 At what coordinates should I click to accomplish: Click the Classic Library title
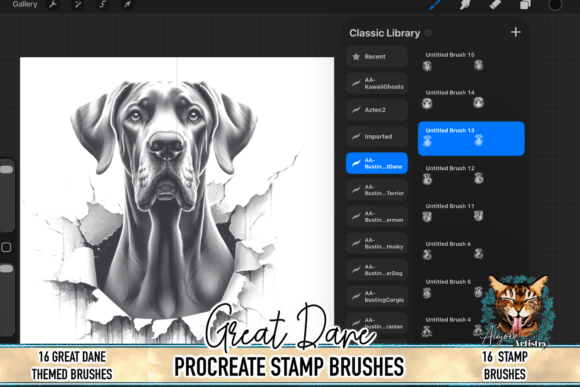click(385, 33)
